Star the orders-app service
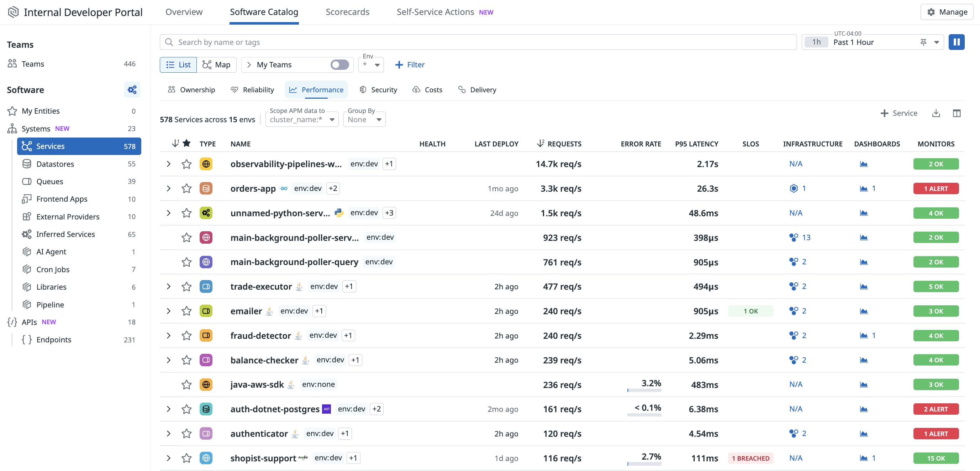980x471 pixels. tap(186, 188)
